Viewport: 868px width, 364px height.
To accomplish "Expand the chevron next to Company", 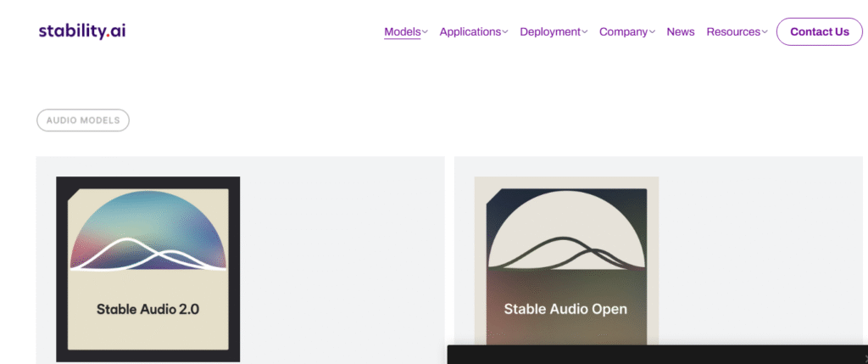I will (x=652, y=32).
